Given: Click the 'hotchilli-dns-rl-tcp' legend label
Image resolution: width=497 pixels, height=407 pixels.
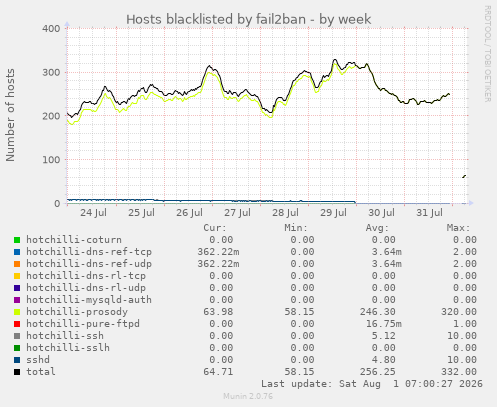Looking at the screenshot, I should tap(86, 276).
